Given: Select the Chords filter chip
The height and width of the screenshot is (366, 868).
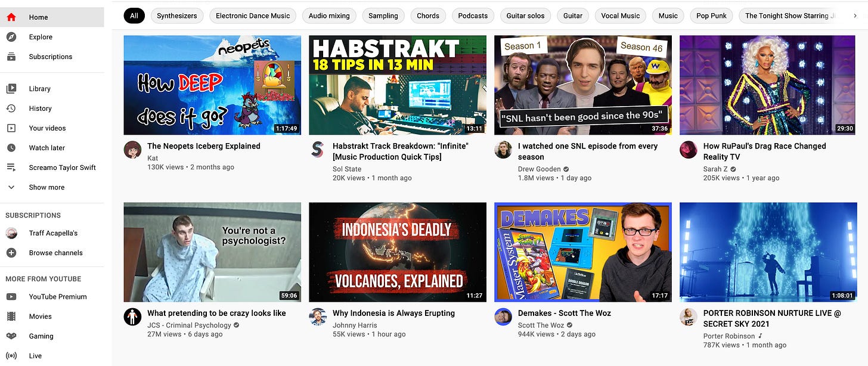Looking at the screenshot, I should click(x=428, y=16).
